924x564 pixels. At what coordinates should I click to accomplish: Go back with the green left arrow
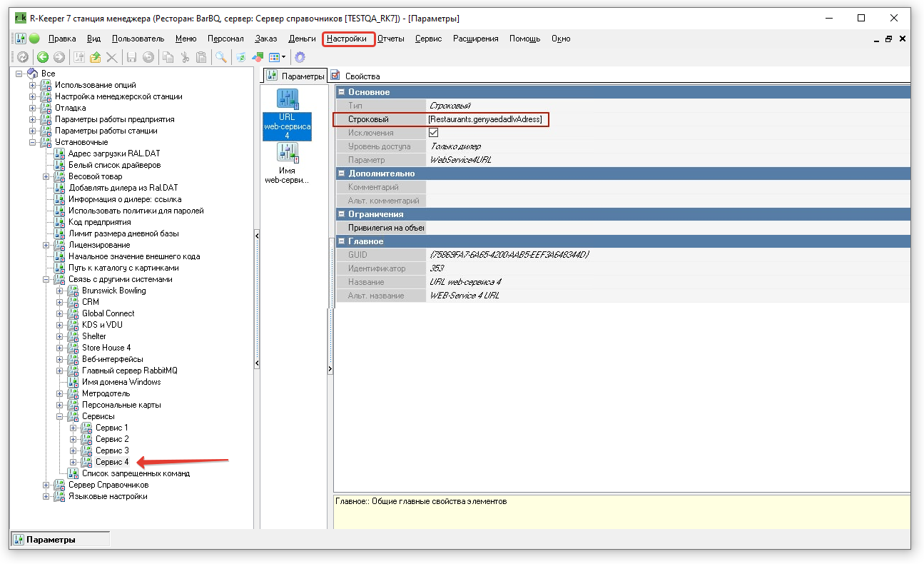click(43, 57)
